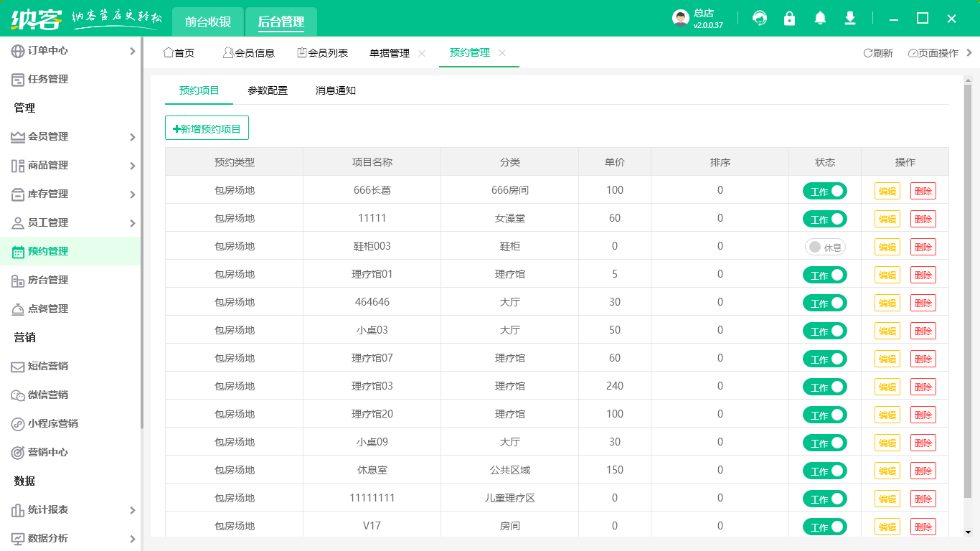Click 房台管理 sidebar icon
This screenshot has width=980, height=551.
[x=18, y=281]
